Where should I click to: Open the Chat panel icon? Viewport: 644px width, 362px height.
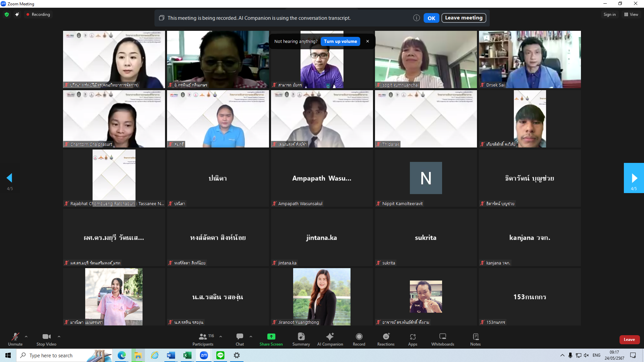pyautogui.click(x=239, y=337)
